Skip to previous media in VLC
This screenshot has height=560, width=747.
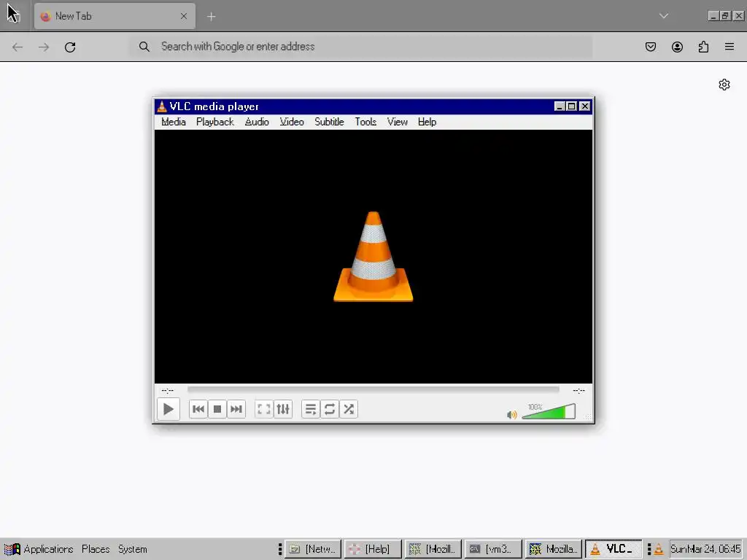pyautogui.click(x=198, y=409)
